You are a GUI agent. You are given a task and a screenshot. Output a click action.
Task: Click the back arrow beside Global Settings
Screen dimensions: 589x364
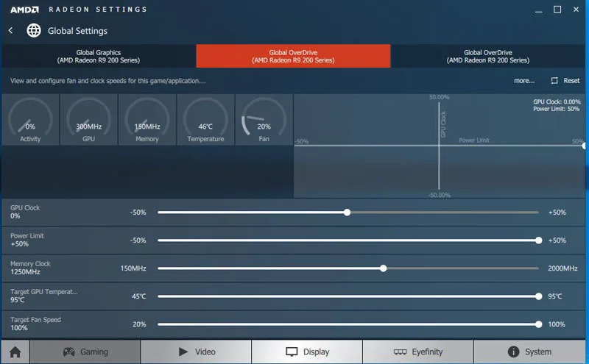[11, 31]
